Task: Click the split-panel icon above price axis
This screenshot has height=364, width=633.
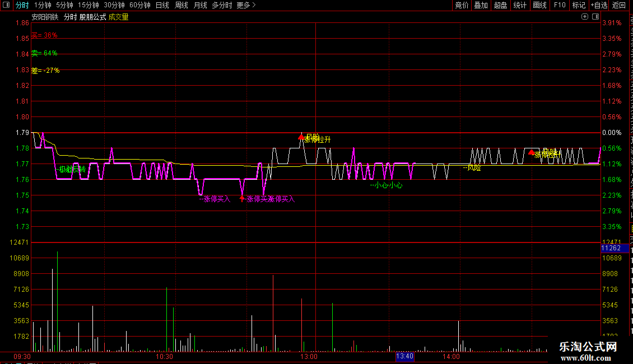Action: coord(595,17)
